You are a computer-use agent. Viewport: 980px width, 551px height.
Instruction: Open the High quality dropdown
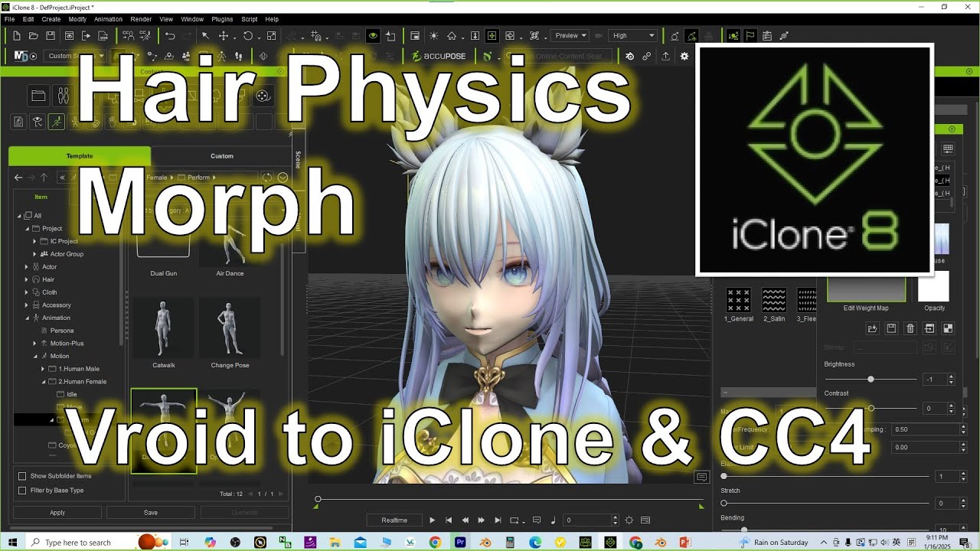pyautogui.click(x=634, y=35)
